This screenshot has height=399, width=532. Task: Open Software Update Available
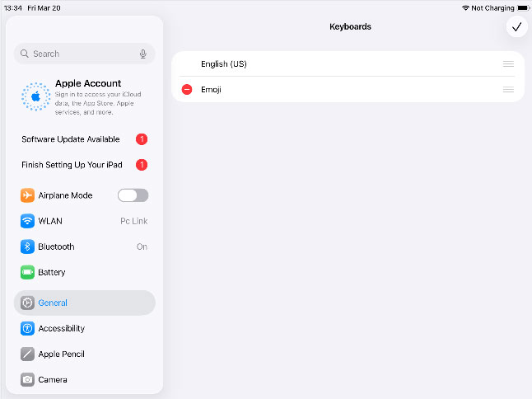[x=85, y=139]
